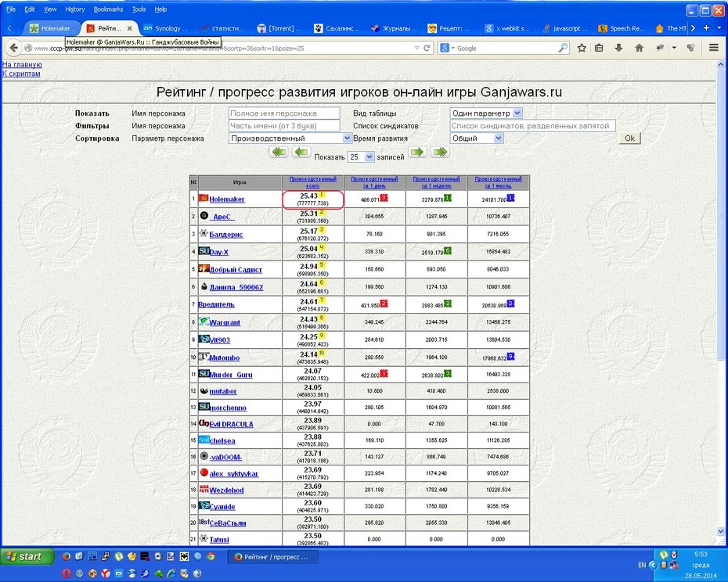
Task: Switch to the Synology browser tab
Action: 166,28
